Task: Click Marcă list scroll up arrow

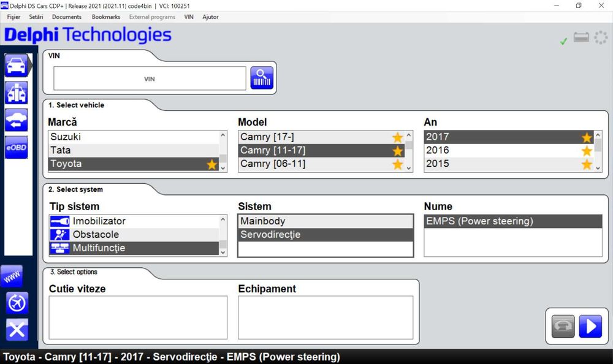Action: point(223,135)
